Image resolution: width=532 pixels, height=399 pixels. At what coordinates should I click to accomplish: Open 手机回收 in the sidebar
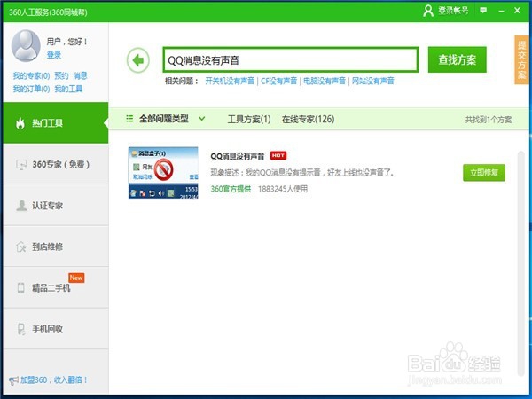click(56, 329)
